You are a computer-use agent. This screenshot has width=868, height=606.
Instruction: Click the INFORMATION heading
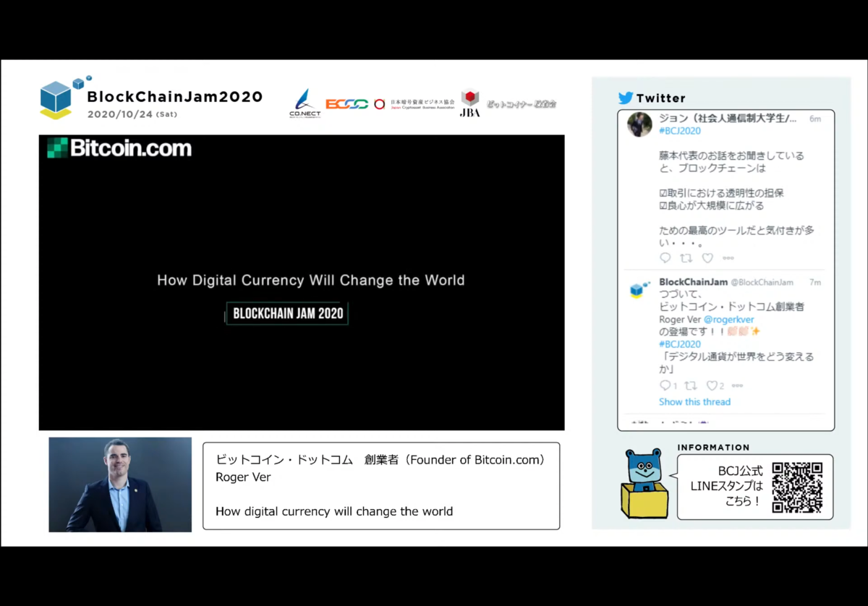pyautogui.click(x=713, y=448)
